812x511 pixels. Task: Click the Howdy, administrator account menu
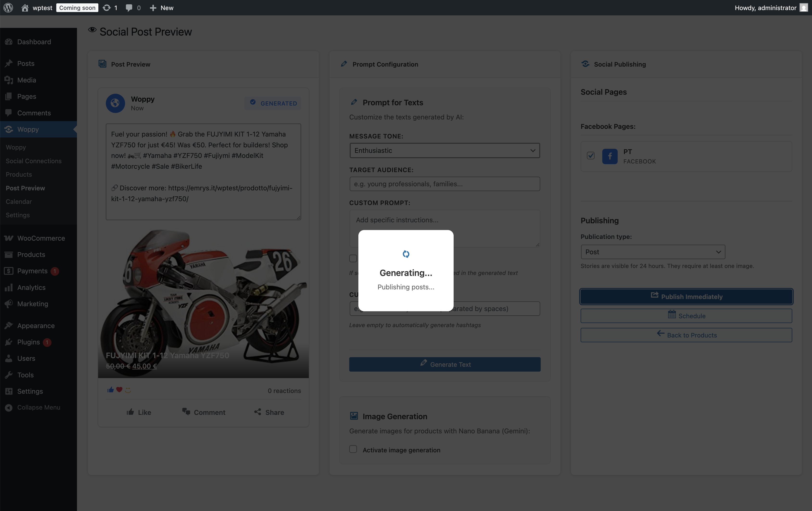coord(771,8)
